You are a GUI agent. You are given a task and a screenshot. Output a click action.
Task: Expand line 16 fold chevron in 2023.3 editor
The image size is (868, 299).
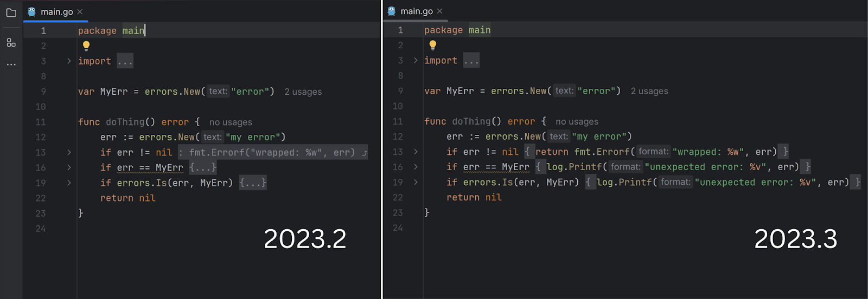416,167
